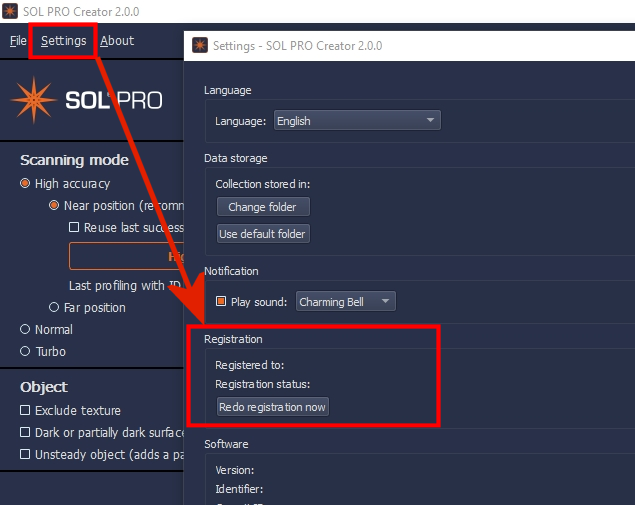The width and height of the screenshot is (635, 505).
Task: Click the Notification group title
Action: pyautogui.click(x=231, y=271)
